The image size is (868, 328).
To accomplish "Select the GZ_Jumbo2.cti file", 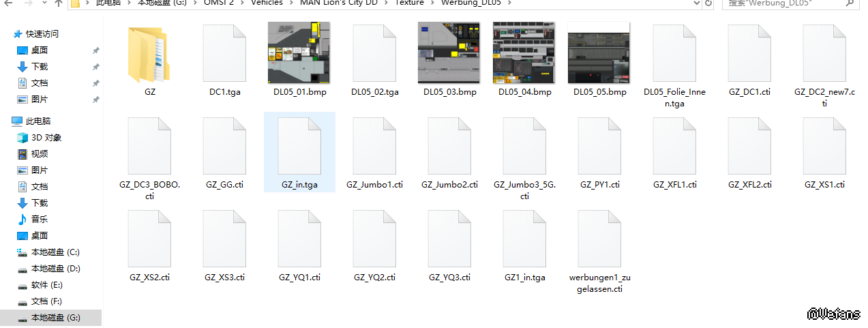I will [449, 154].
